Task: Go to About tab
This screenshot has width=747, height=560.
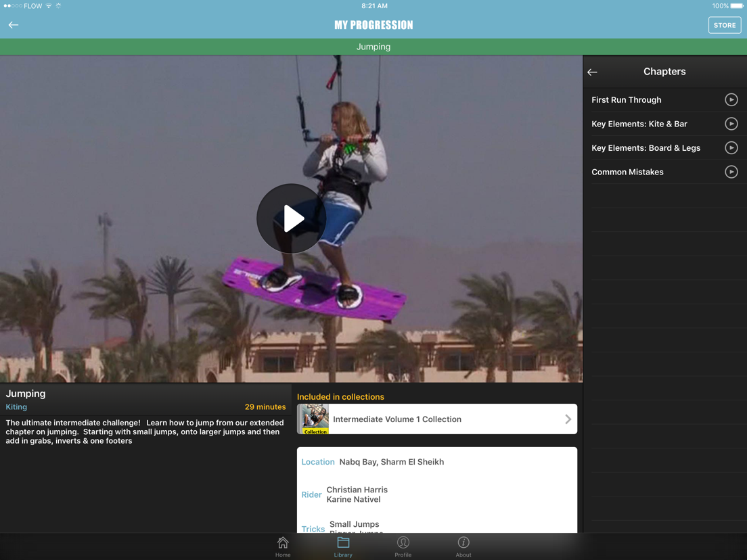Action: [463, 547]
